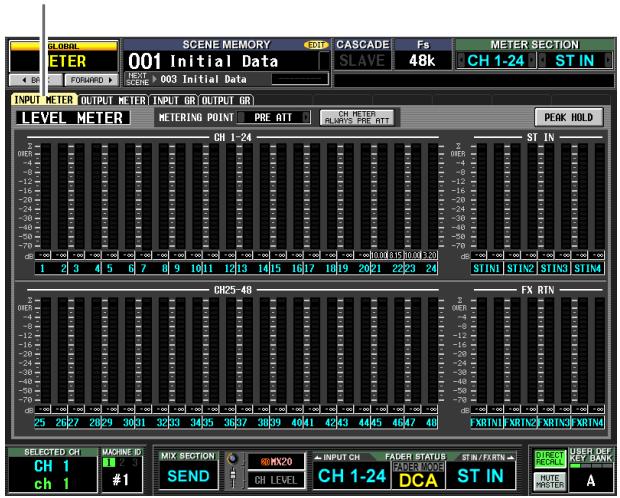Click next scene 003 Initial Data
The width and height of the screenshot is (620, 498).
pyautogui.click(x=204, y=79)
